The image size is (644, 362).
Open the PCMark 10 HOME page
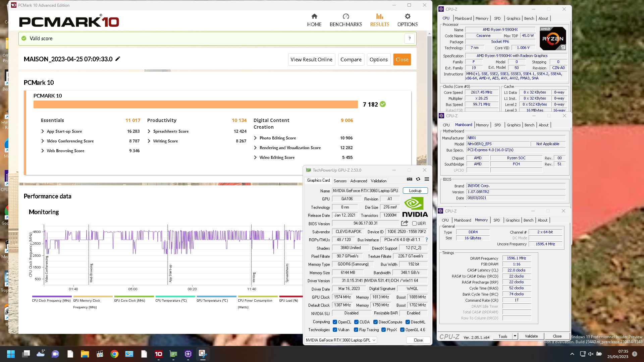pos(314,20)
